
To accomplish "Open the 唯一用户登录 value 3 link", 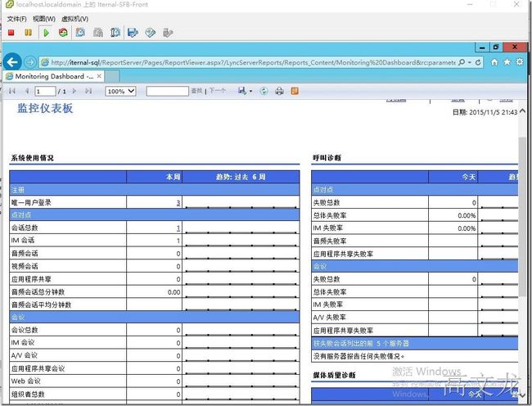I will tap(178, 203).
